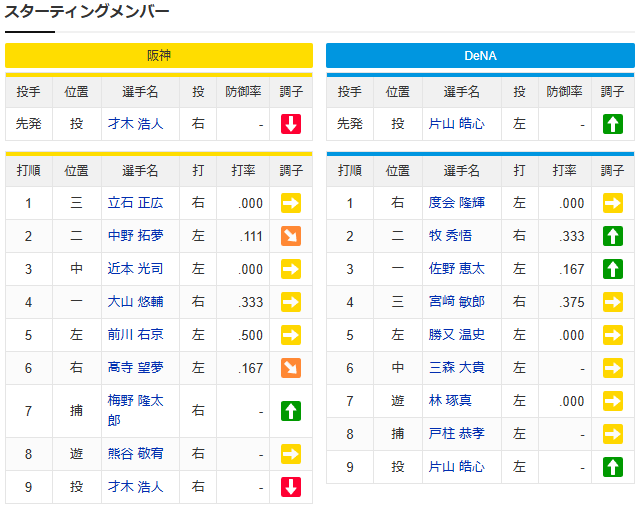Select the yellow 阪神 team header
Screen dimensions: 640x509
tap(159, 56)
